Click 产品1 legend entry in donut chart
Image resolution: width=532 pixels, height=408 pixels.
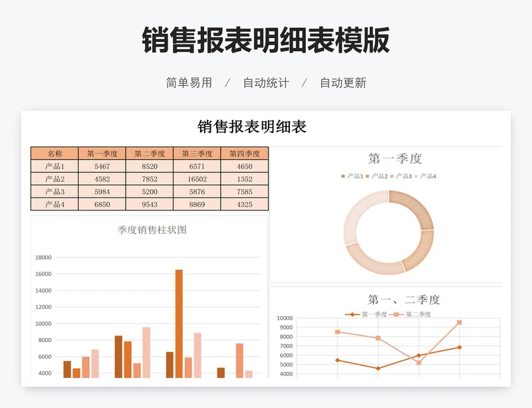coord(352,176)
